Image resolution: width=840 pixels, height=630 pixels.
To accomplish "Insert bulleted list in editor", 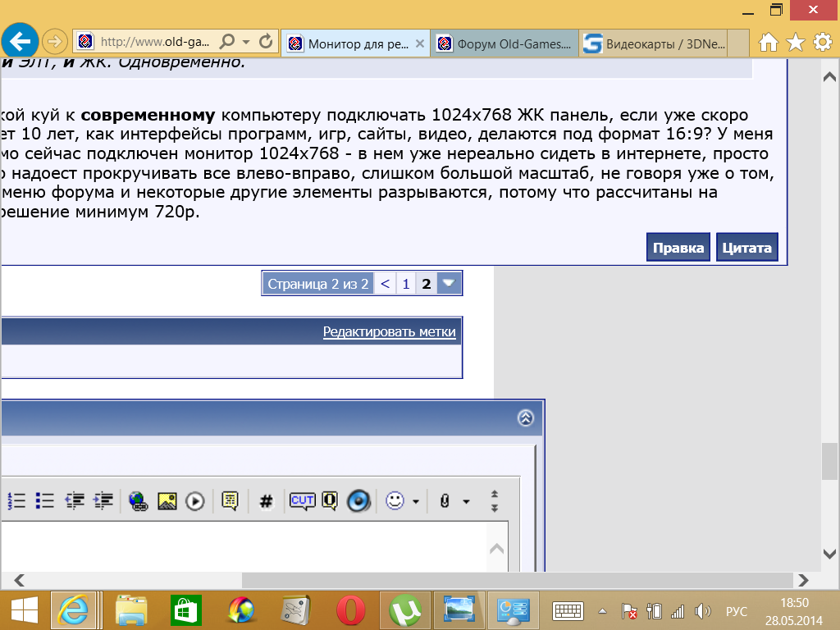I will click(45, 501).
